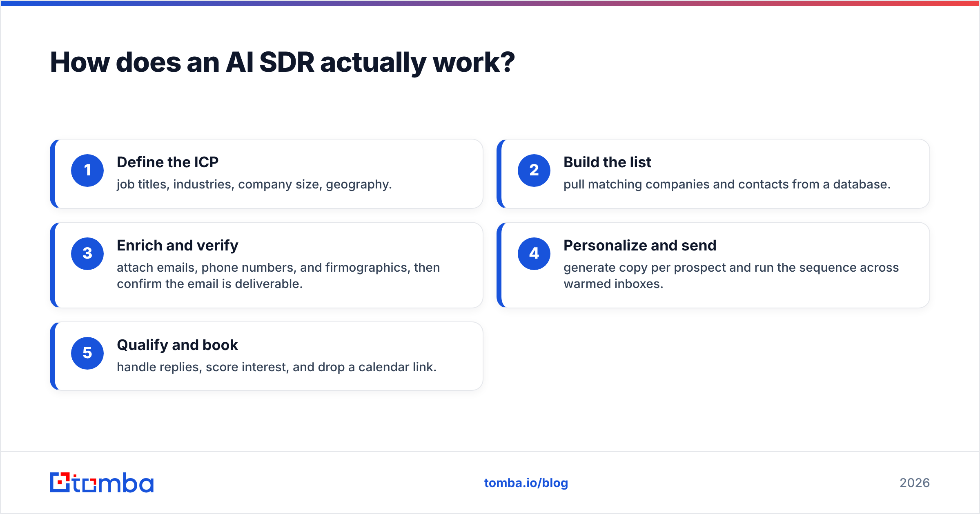Click the number 3 circle badge
Image resolution: width=980 pixels, height=514 pixels.
coord(87,254)
